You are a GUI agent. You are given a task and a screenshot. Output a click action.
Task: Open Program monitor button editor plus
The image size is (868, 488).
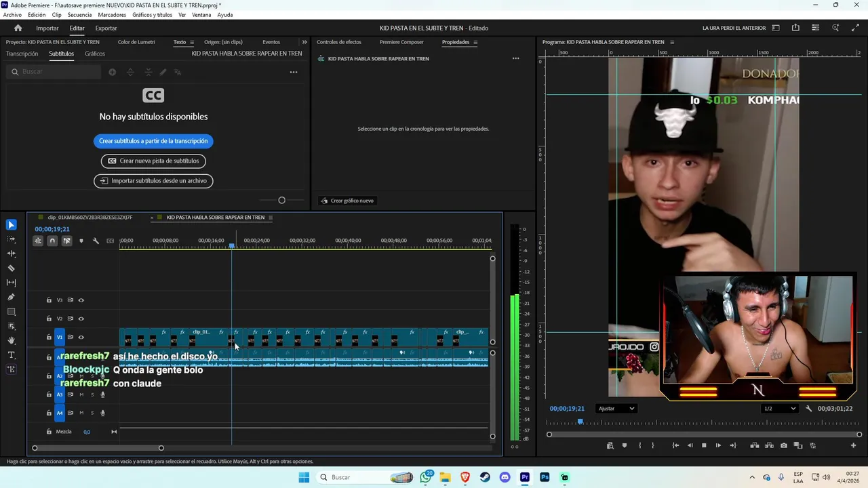coord(854,445)
